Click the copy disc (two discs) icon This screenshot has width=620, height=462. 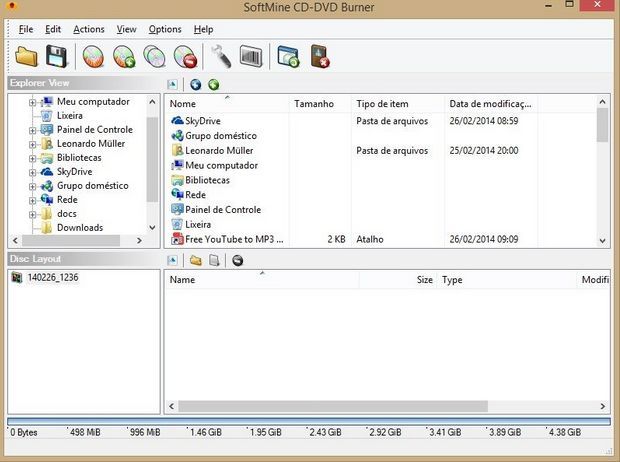coord(155,57)
